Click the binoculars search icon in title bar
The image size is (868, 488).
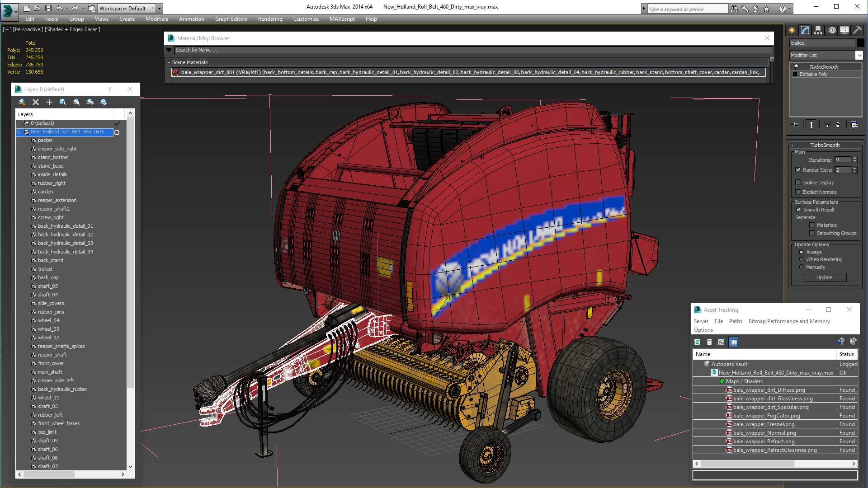tap(734, 9)
